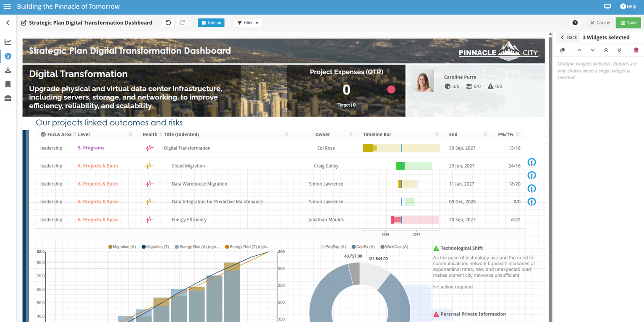Save the dashboard changes
Screen dimensions: 644x322
628,23
